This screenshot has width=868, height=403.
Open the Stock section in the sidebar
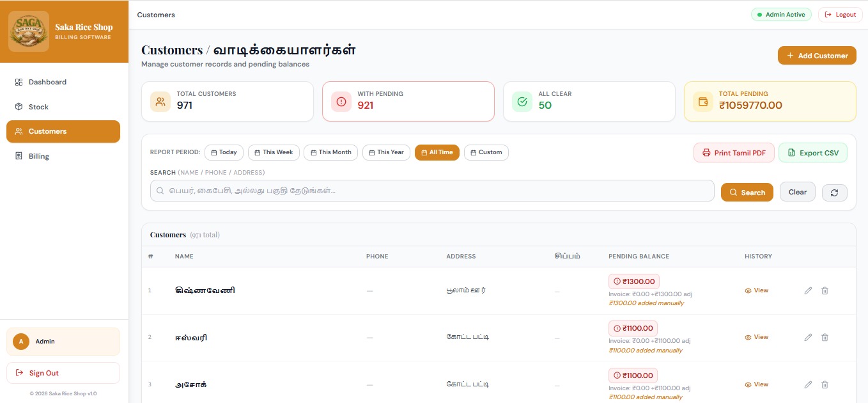(x=38, y=107)
